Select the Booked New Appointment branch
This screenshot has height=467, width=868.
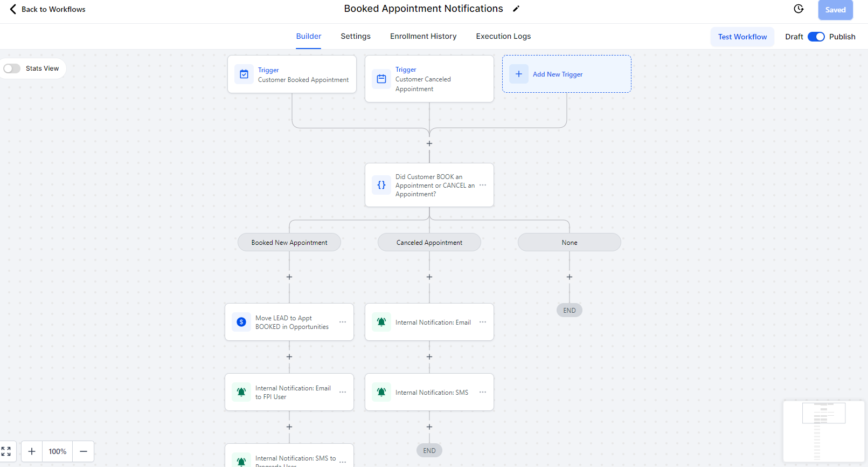coord(289,242)
